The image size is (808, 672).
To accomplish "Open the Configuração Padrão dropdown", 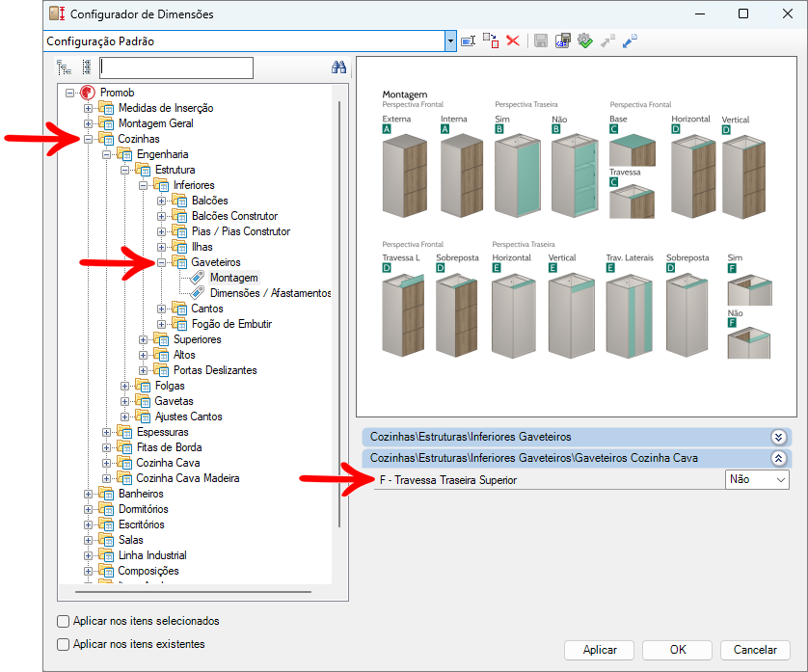I will (x=450, y=41).
